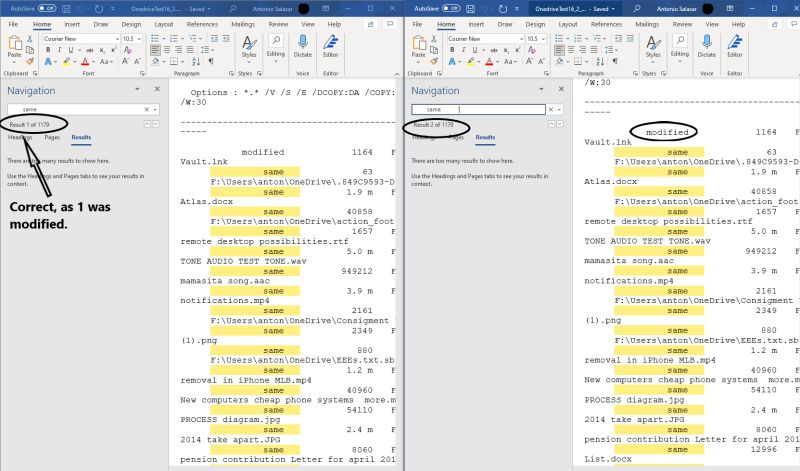This screenshot has height=471, width=800.
Task: Apply yellow highlight color in right window
Action: 470,61
